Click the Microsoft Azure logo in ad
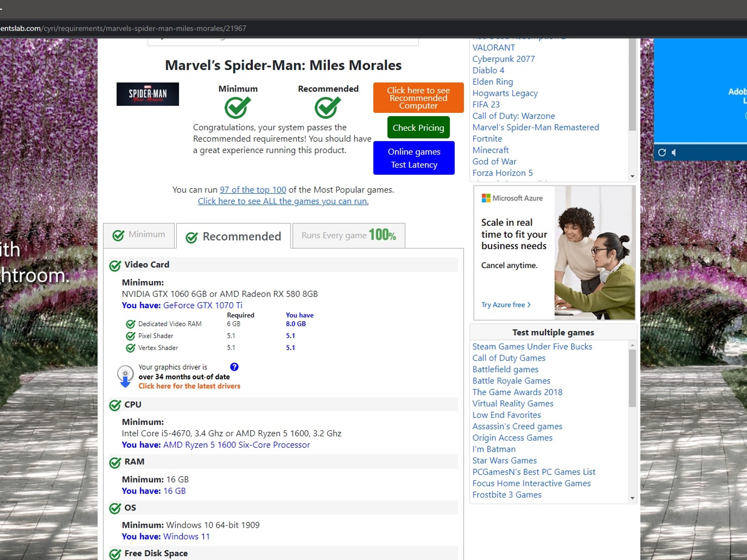Image resolution: width=747 pixels, height=560 pixels. click(512, 198)
